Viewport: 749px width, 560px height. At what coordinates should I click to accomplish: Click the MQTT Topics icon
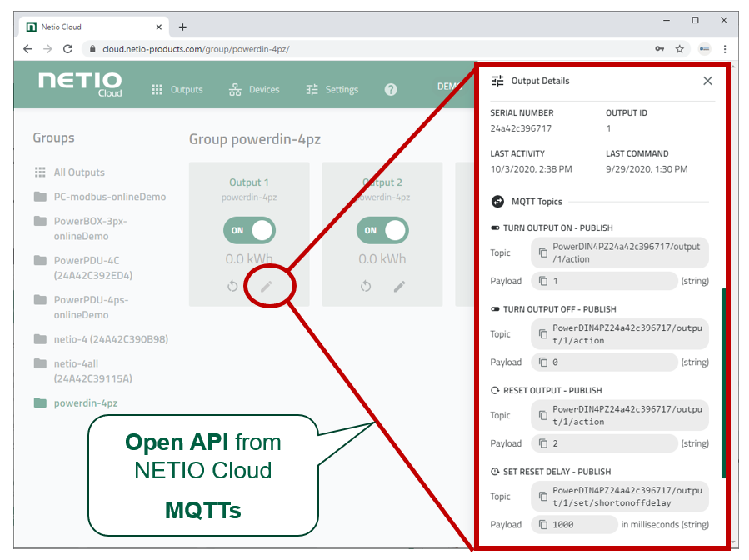click(x=497, y=202)
